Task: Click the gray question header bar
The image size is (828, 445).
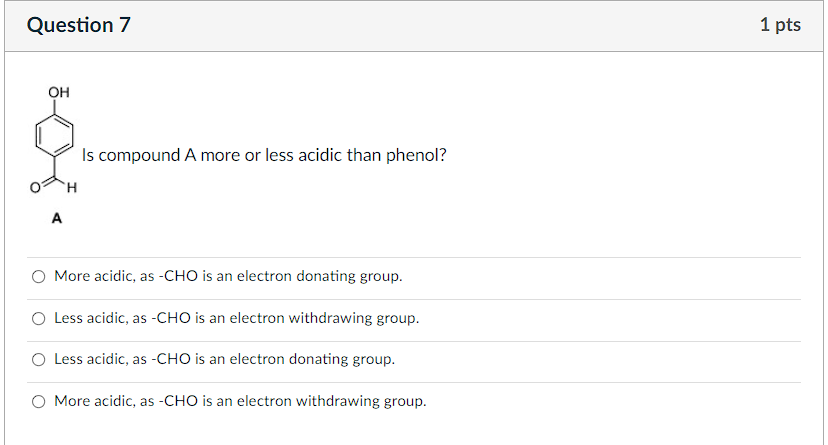Action: (x=414, y=26)
